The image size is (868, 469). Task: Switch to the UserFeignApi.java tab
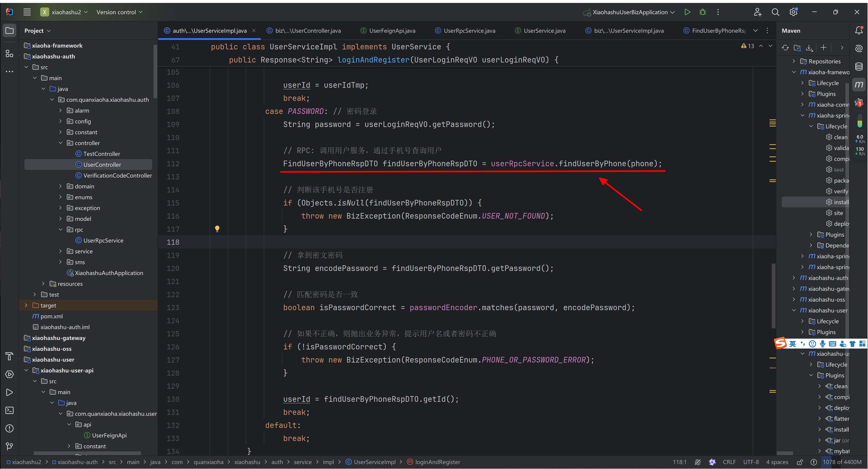(392, 31)
